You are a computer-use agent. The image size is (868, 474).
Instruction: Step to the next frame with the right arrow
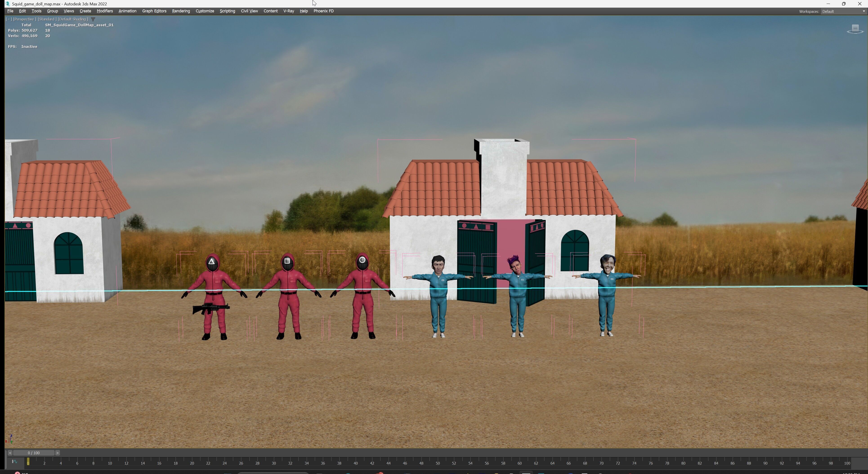click(x=58, y=453)
